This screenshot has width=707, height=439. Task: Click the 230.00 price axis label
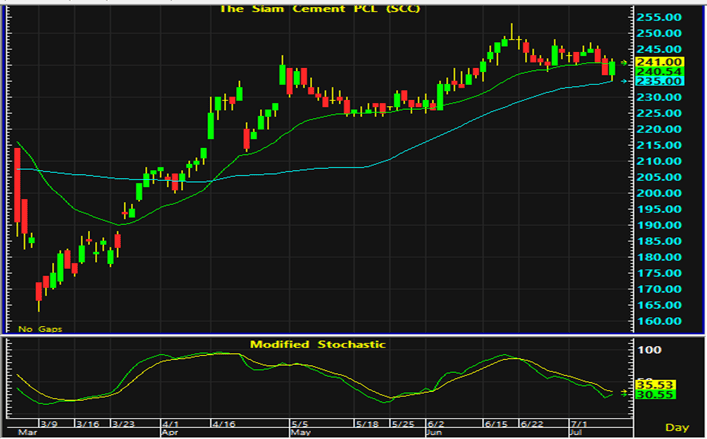pyautogui.click(x=659, y=97)
